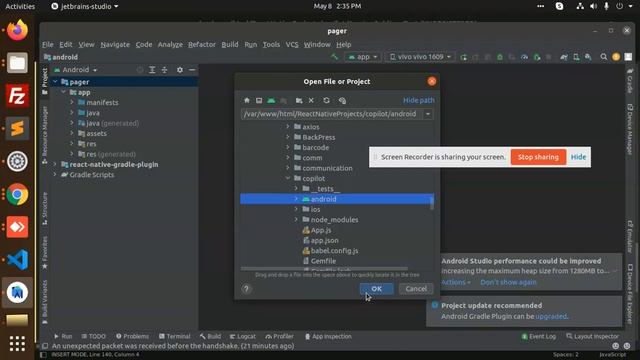Click the Expand All icon in Project panel
The width and height of the screenshot is (640, 360).
tap(152, 70)
